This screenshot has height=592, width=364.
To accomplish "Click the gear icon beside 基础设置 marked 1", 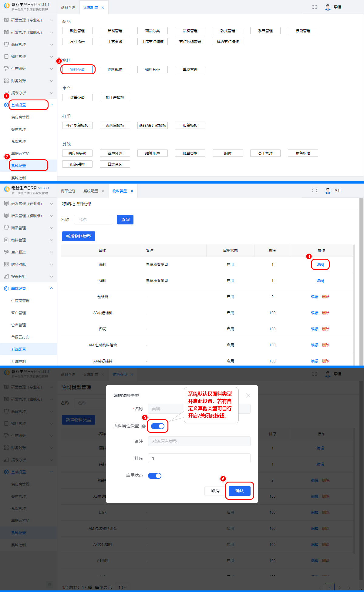I will point(6,105).
